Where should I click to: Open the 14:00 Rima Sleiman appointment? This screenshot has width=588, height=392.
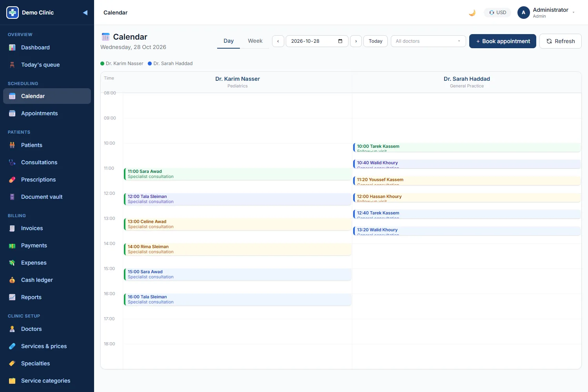238,249
